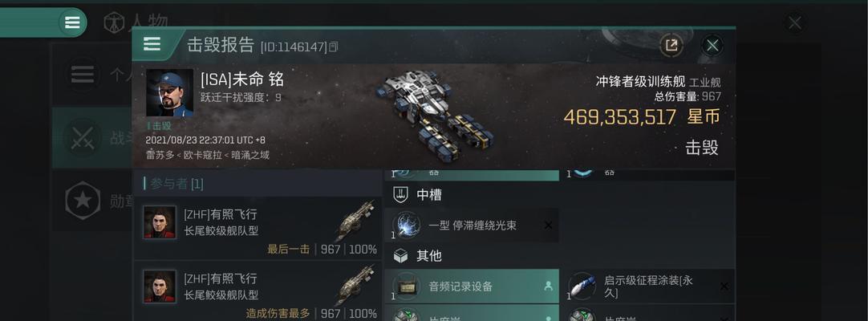This screenshot has width=868, height=321.
Task: Click the 启示级征程涂装 skin icon
Action: click(x=582, y=286)
